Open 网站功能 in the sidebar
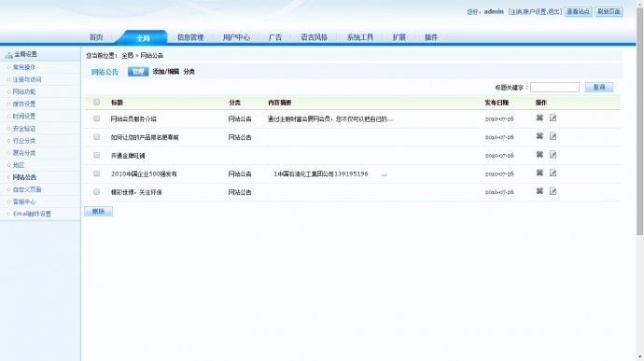644x361 pixels. pos(24,91)
